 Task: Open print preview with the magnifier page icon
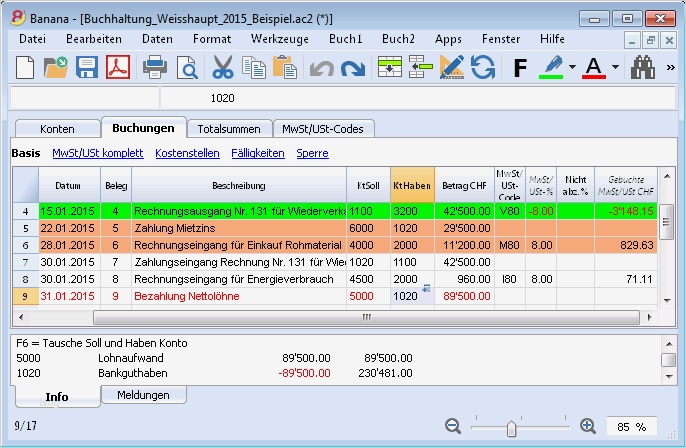click(187, 68)
